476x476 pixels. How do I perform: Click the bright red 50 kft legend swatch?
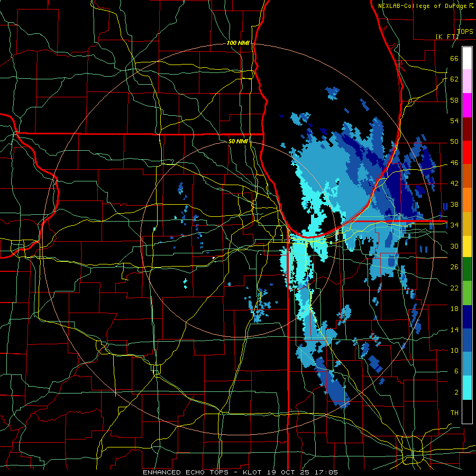pos(467,152)
